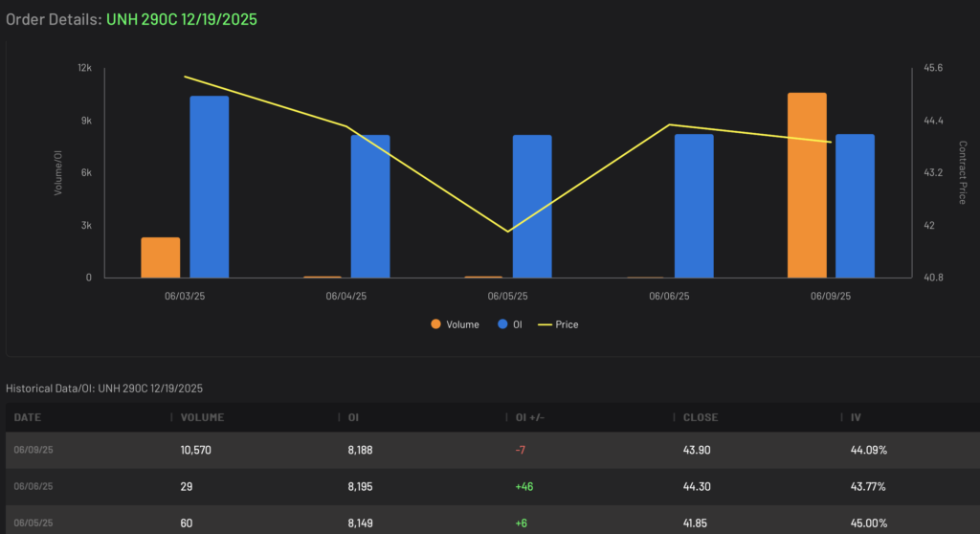Click the 06/09/25 x-axis label
Image resolution: width=980 pixels, height=534 pixels.
[x=831, y=297]
